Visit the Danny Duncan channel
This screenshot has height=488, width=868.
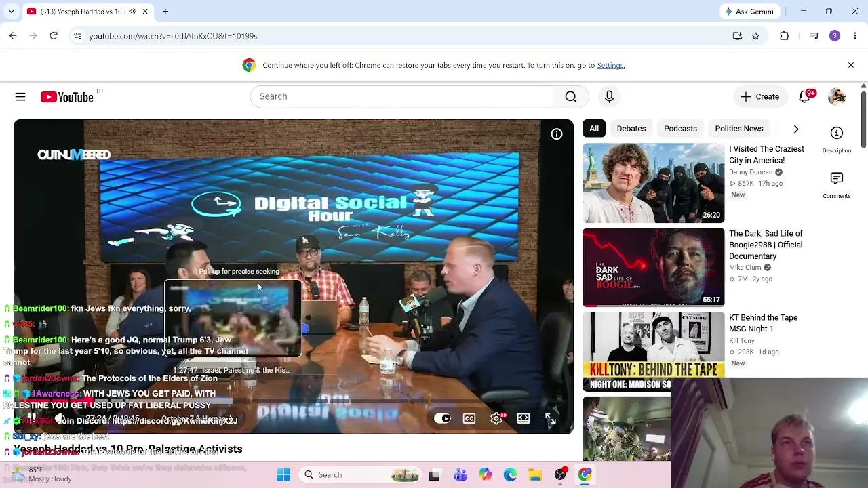point(751,172)
